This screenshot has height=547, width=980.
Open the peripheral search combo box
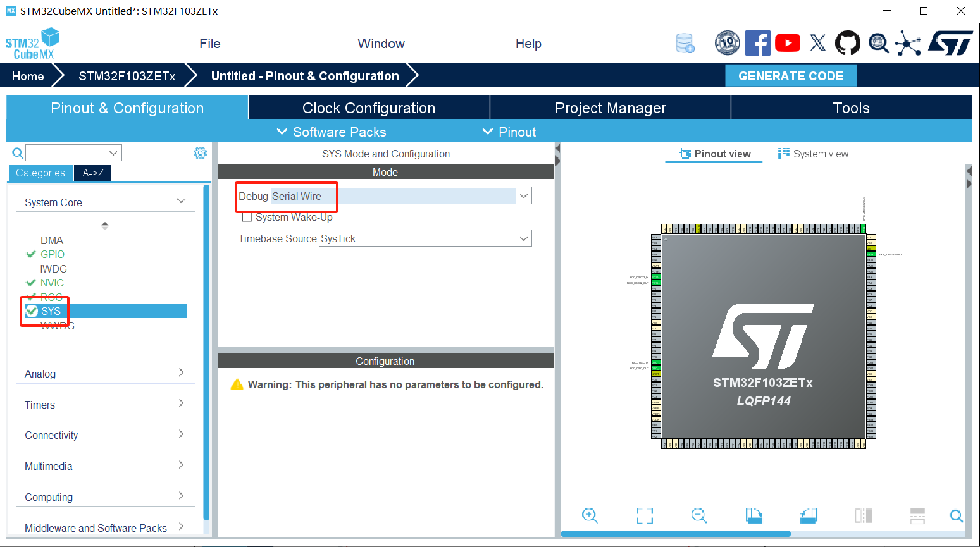[73, 153]
